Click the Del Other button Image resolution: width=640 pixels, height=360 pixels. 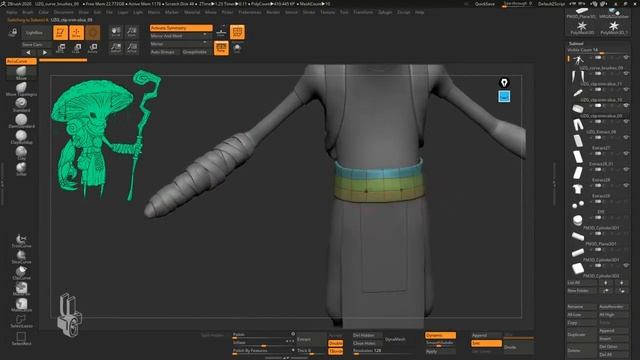[x=614, y=347]
